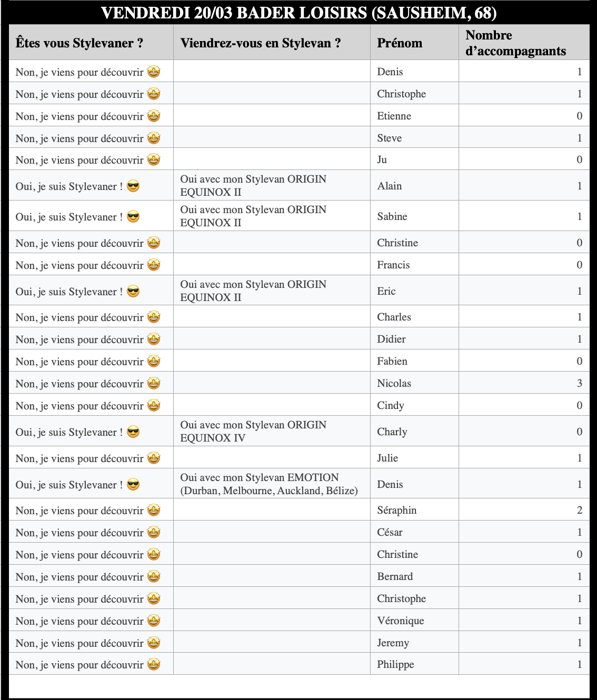Image resolution: width=597 pixels, height=700 pixels.
Task: Select the 'ORIGIN EQUINOX IV' cell
Action: click(x=253, y=432)
